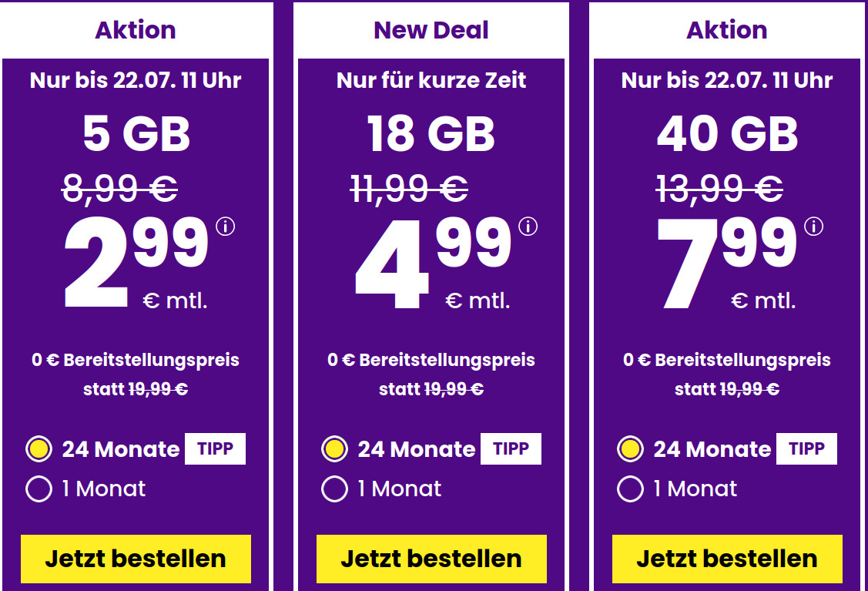The image size is (868, 591).
Task: Click Jetzt bestellen on the 40 GB plan
Action: point(726,557)
